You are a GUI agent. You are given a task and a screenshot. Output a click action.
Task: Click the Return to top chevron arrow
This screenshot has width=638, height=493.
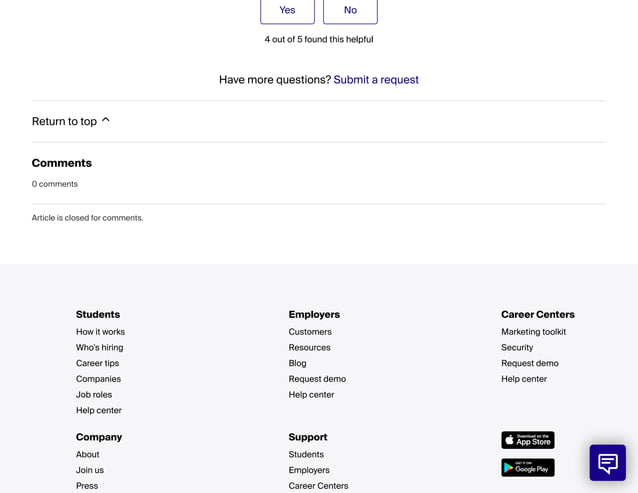(106, 120)
